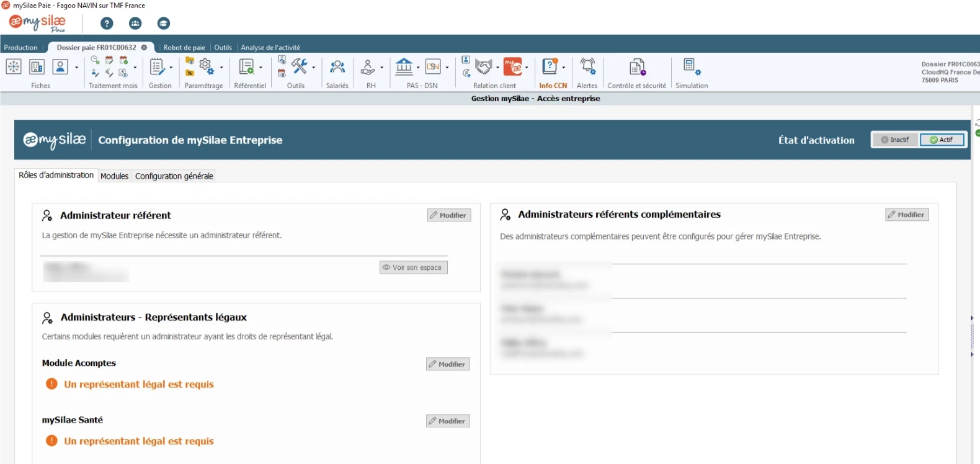This screenshot has height=464, width=980.
Task: Open the Info CCN book icon
Action: pos(550,66)
